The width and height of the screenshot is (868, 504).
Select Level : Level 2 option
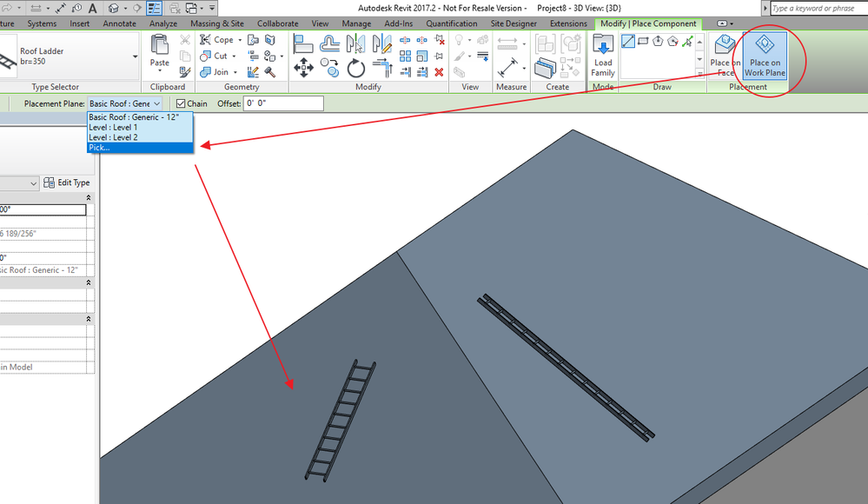click(x=140, y=137)
